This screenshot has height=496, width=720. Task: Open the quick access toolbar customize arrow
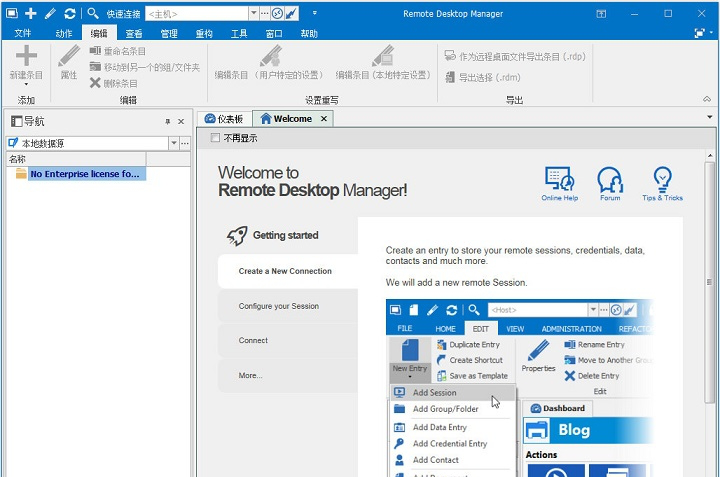315,13
